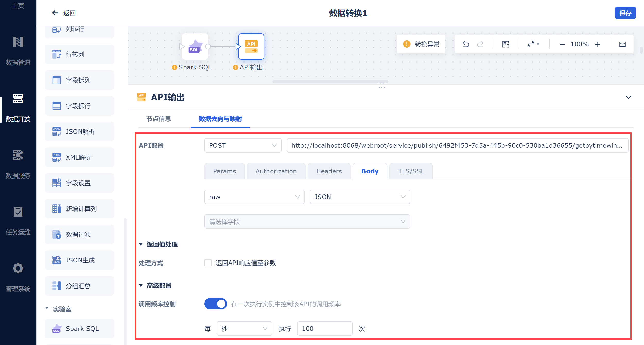Viewport: 644px width, 345px height.
Task: Toggle the 调用频率控制 switch off
Action: 215,304
